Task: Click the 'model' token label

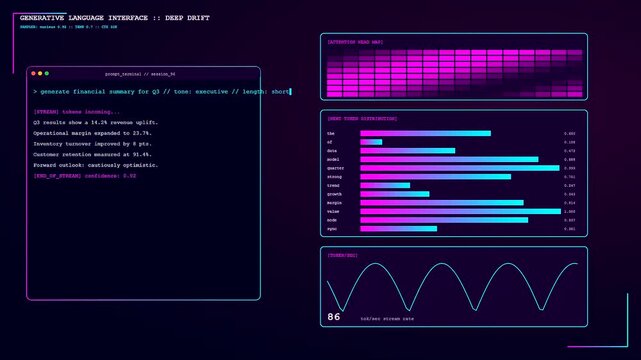Action: (333, 159)
